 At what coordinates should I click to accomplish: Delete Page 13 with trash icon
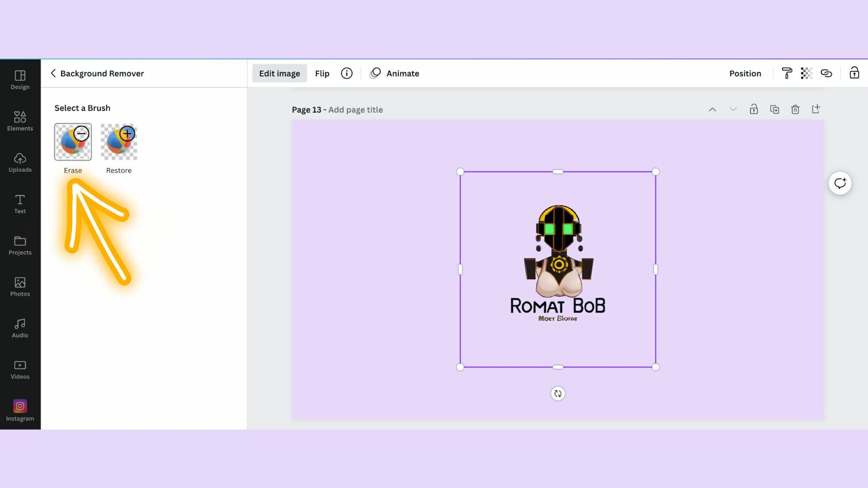tap(795, 109)
